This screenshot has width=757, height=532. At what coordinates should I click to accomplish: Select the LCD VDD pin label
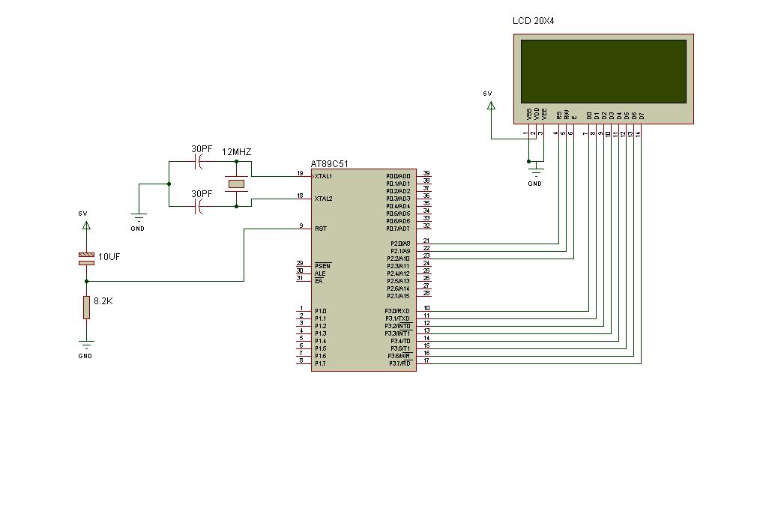tap(537, 114)
